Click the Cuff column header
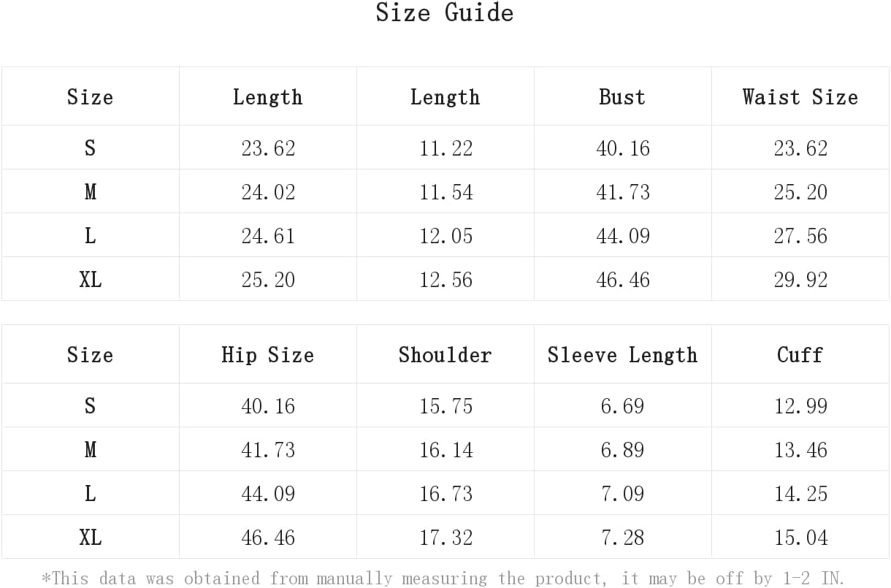This screenshot has width=891, height=588. [x=800, y=355]
